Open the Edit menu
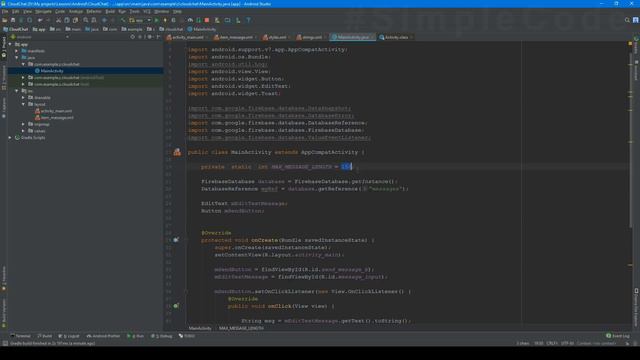Viewport: 640px width, 360px height. (16, 11)
